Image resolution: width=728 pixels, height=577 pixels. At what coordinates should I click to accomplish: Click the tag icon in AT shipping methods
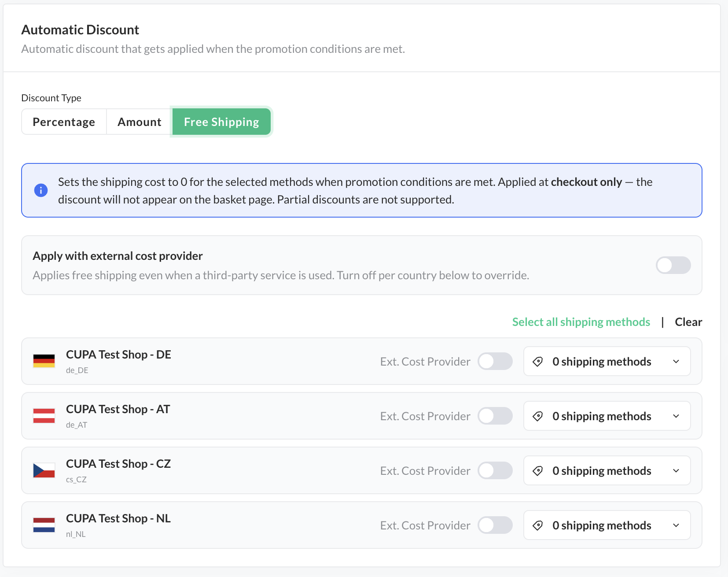(538, 416)
